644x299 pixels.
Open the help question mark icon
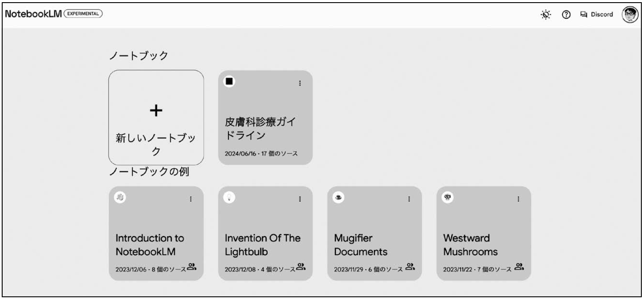(x=565, y=14)
